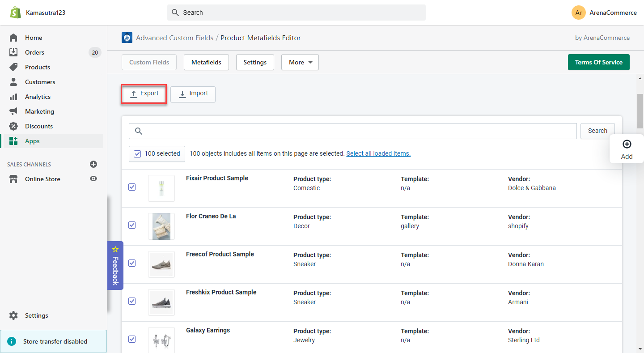Click magnifier icon in product search field

[138, 131]
